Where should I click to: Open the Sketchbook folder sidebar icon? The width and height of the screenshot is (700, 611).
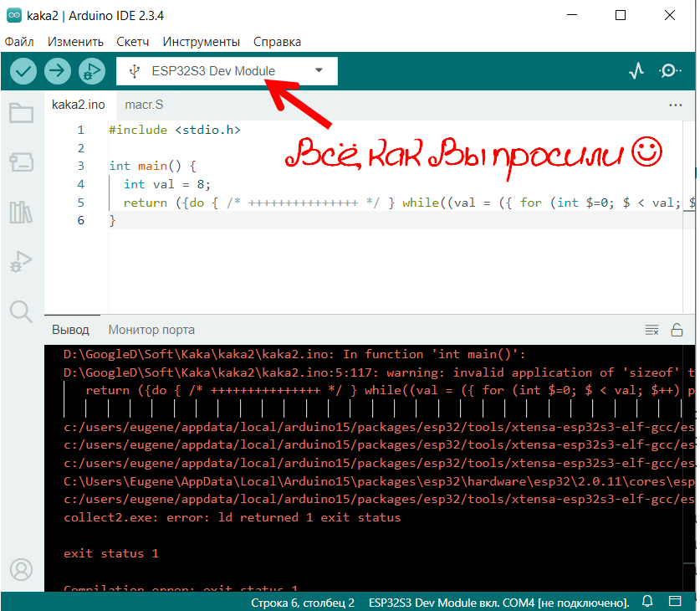pos(22,112)
